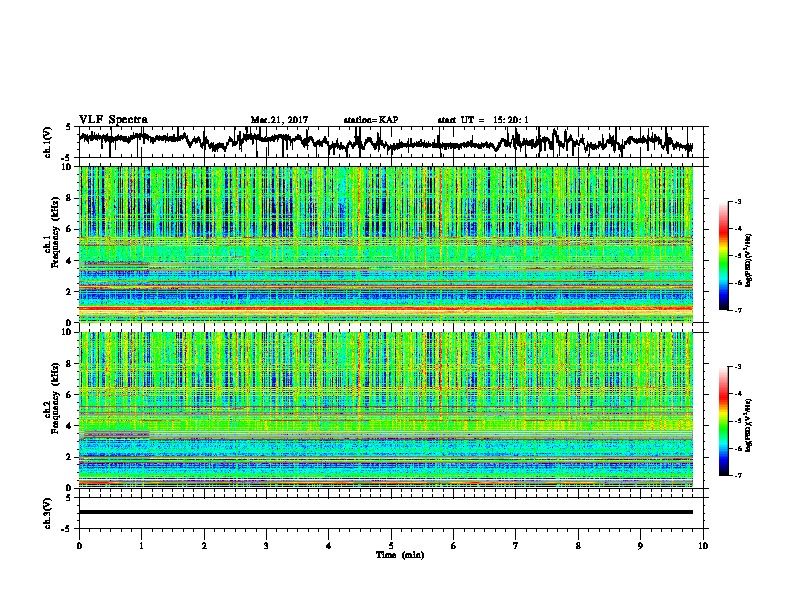The image size is (792, 612).
Task: Click the ch.2 spectrogram color scale bar
Action: point(723,421)
